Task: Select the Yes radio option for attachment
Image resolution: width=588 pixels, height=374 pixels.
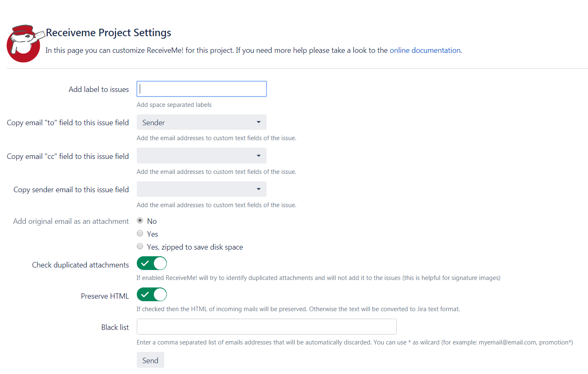Action: [x=140, y=233]
